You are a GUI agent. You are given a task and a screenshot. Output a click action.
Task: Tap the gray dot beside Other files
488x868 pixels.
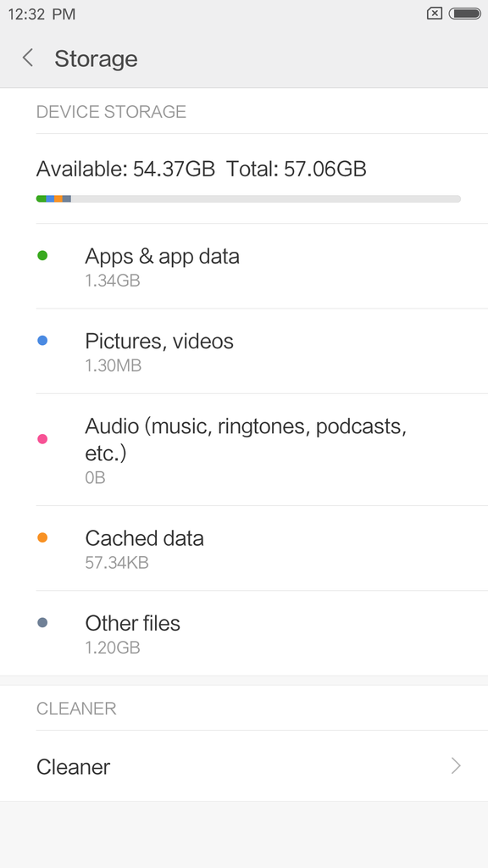click(x=42, y=623)
